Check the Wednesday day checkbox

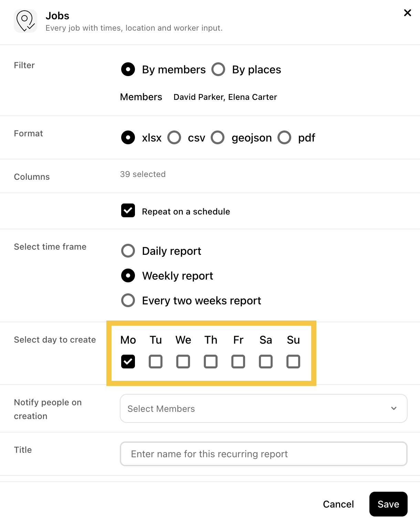[x=183, y=362]
